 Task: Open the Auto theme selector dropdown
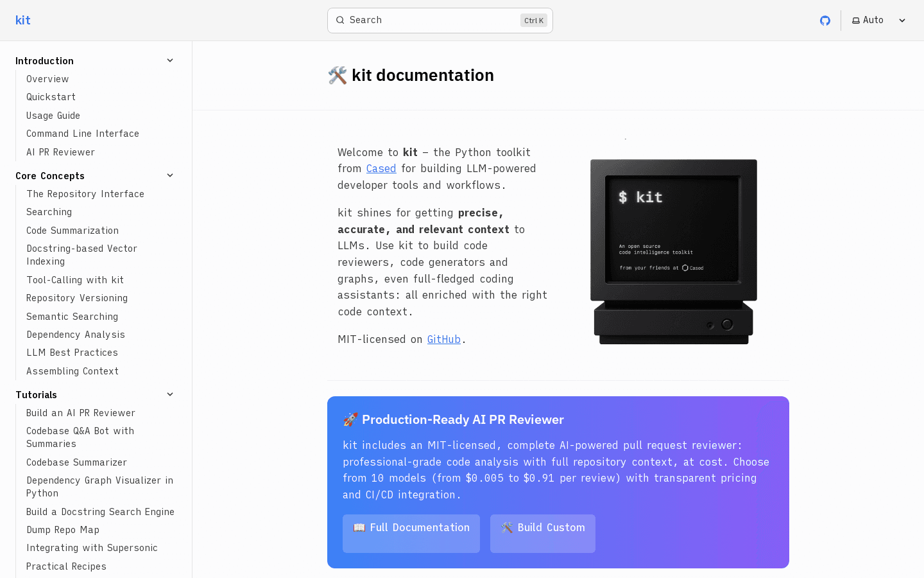click(878, 21)
